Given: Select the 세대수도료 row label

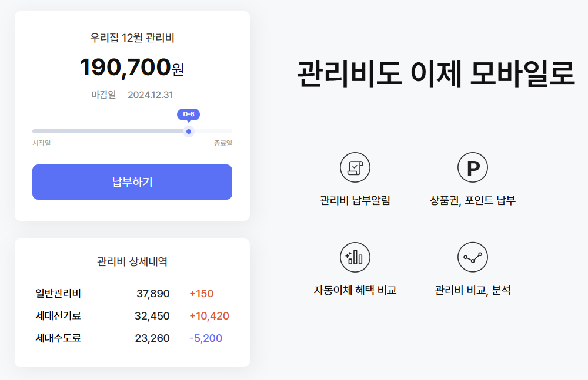Looking at the screenshot, I should point(58,338).
